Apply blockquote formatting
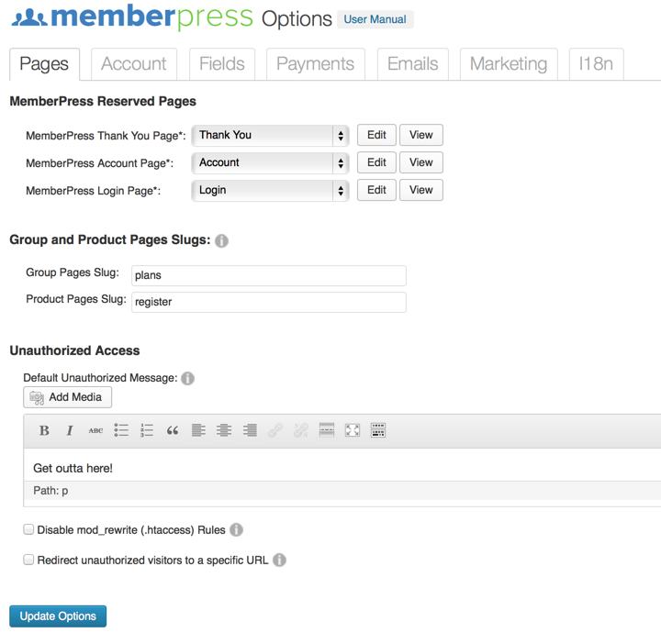The image size is (661, 644). click(173, 430)
